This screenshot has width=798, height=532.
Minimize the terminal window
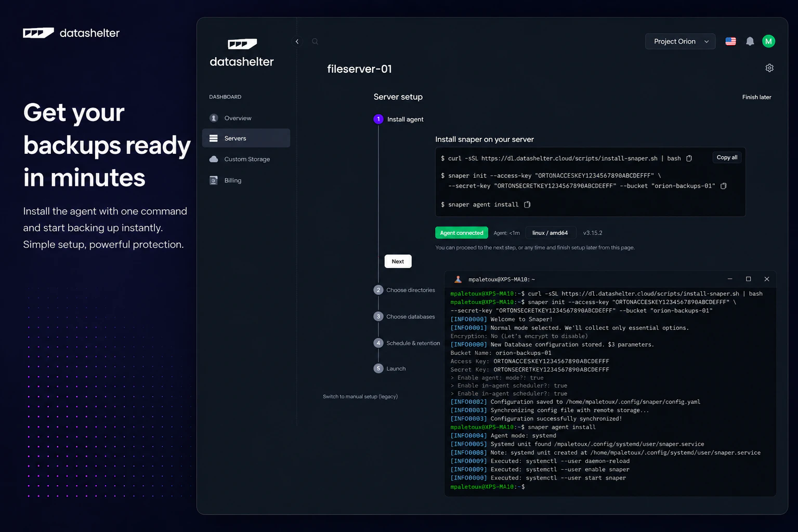pos(730,279)
